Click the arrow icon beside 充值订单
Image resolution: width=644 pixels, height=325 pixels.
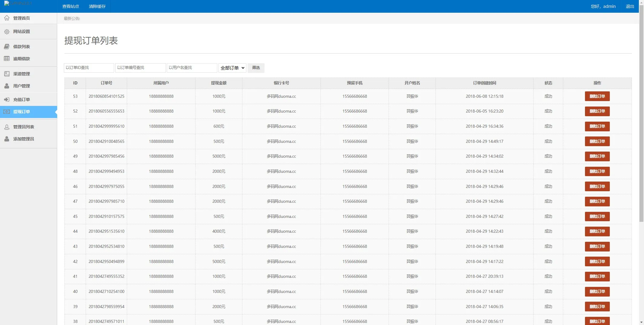(x=7, y=100)
